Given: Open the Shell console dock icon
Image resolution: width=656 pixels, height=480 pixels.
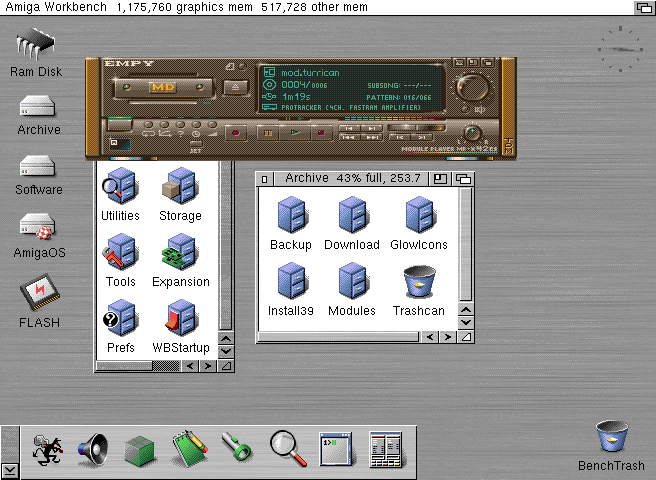Looking at the screenshot, I should click(336, 449).
